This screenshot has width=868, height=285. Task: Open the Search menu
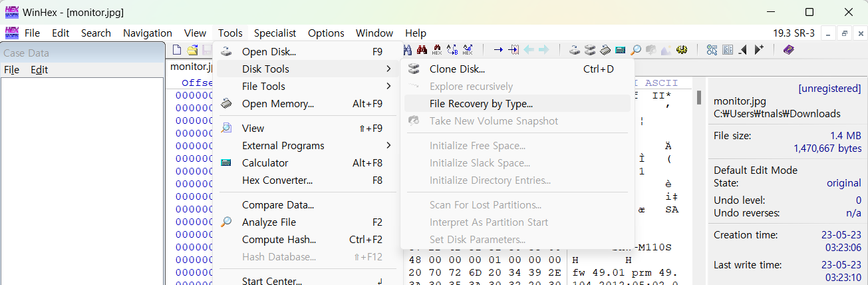pos(96,33)
